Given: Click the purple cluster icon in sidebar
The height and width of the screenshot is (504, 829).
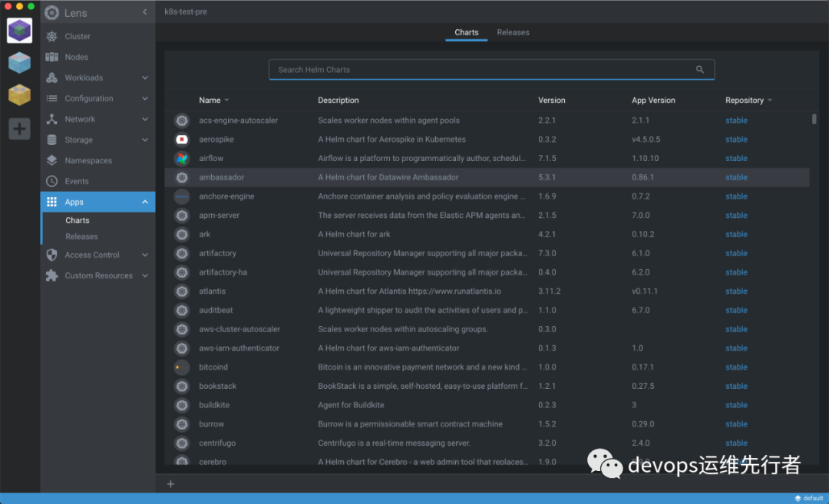Looking at the screenshot, I should pyautogui.click(x=20, y=31).
